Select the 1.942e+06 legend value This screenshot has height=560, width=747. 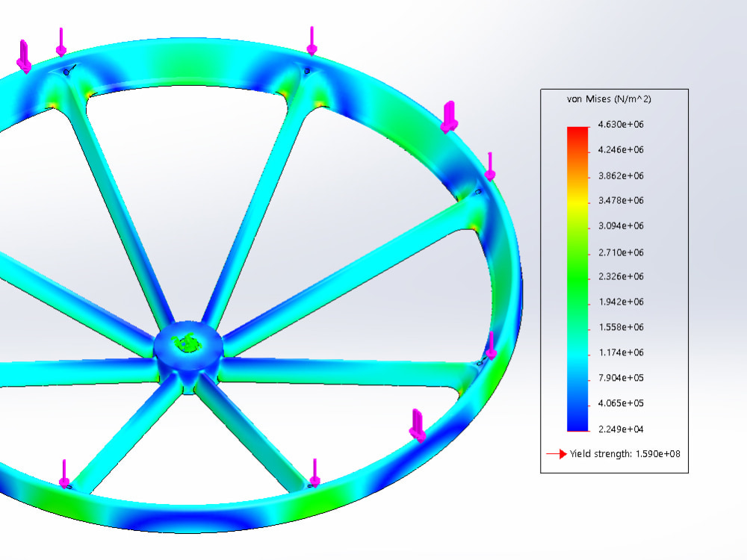click(621, 302)
